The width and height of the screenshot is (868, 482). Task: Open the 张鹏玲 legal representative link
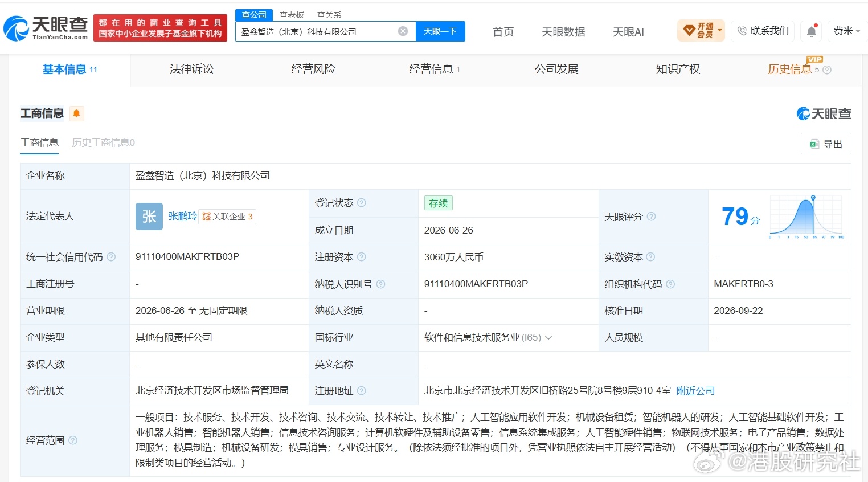pyautogui.click(x=182, y=217)
